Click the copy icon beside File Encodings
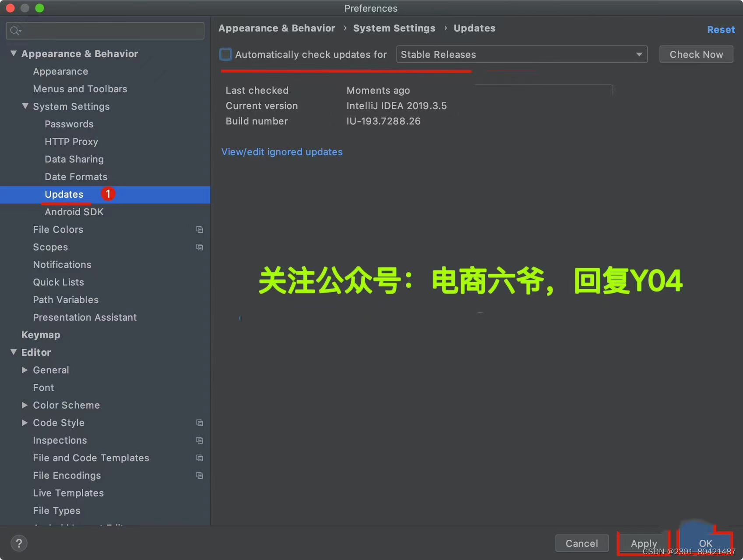The width and height of the screenshot is (743, 560). 200,476
